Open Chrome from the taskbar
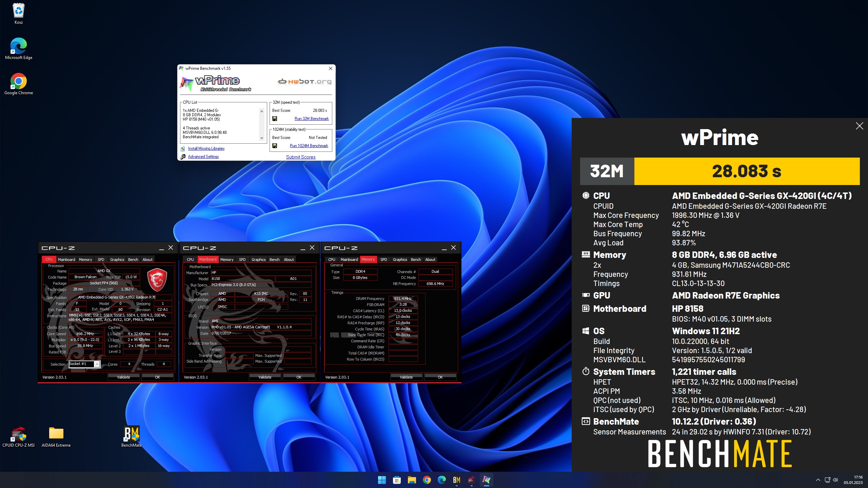 point(427,480)
